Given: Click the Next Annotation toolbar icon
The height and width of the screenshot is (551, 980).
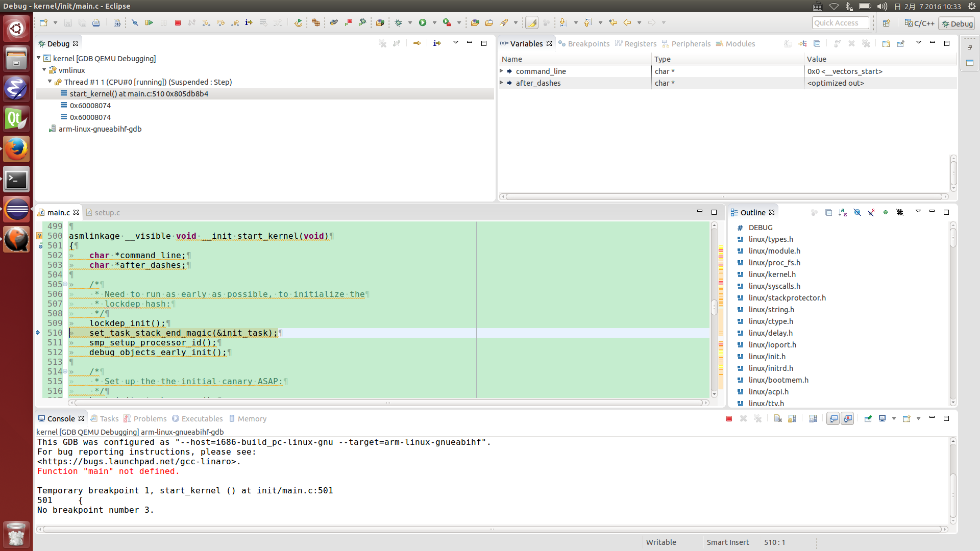Looking at the screenshot, I should point(563,22).
